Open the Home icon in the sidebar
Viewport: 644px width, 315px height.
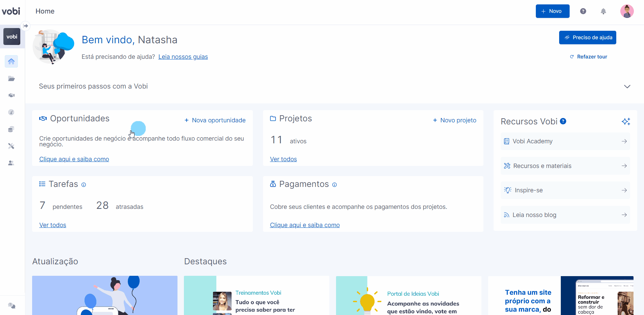coord(11,62)
